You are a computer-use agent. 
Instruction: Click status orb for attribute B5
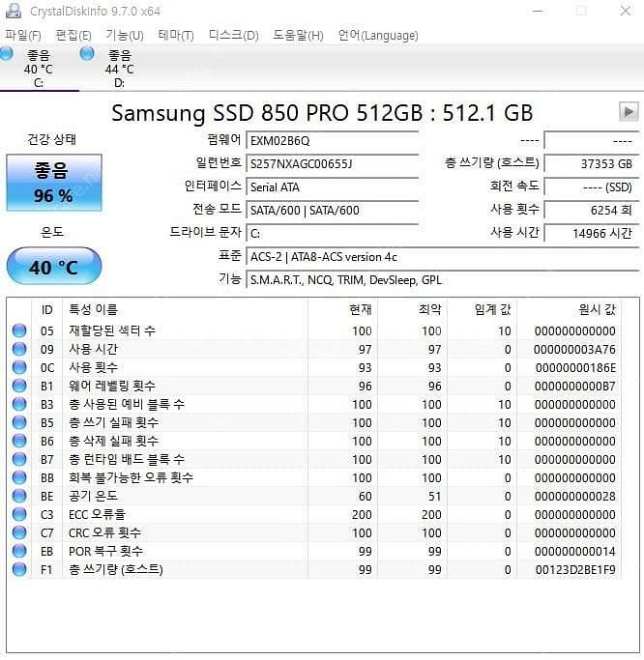[x=19, y=422]
